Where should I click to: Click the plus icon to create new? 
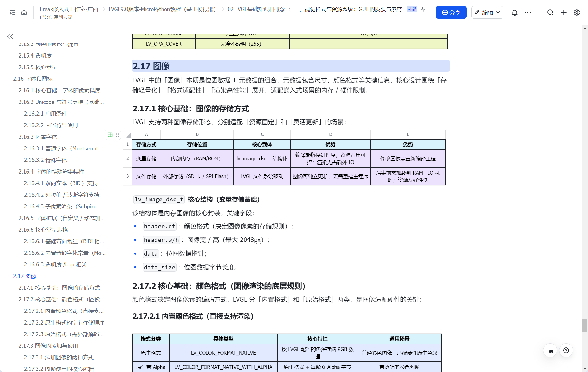tap(564, 12)
